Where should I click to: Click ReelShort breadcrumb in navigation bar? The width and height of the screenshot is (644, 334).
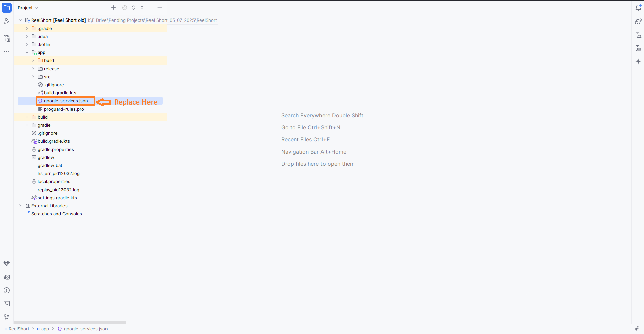17,329
